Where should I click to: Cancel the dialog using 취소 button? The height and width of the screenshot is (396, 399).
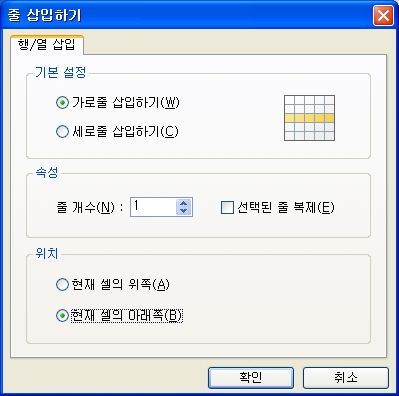(x=346, y=378)
